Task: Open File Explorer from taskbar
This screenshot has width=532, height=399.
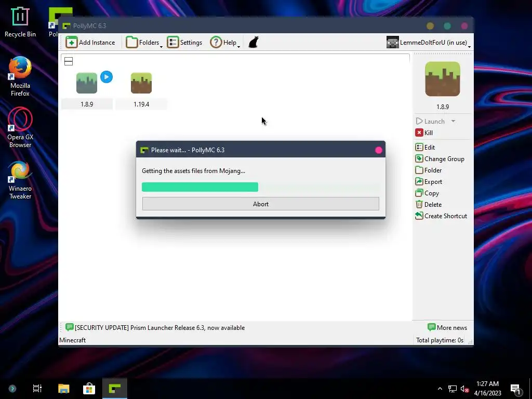Action: point(63,389)
